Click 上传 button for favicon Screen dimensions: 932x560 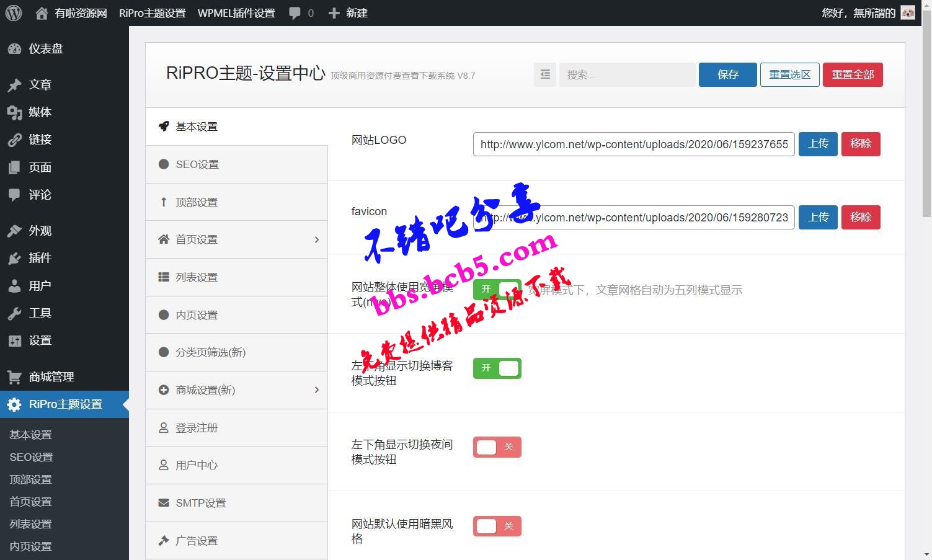coord(818,218)
